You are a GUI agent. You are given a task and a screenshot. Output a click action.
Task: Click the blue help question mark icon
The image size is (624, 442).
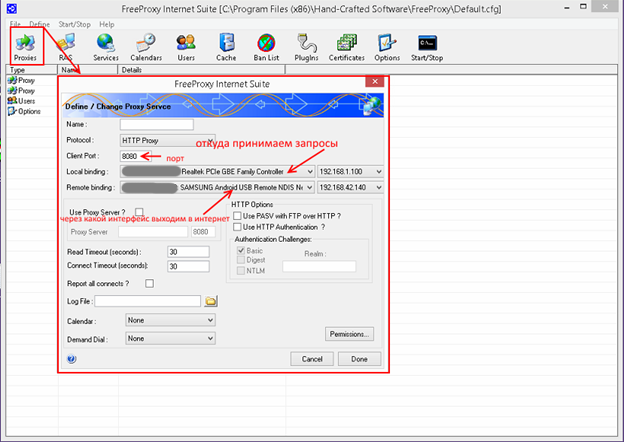[72, 359]
